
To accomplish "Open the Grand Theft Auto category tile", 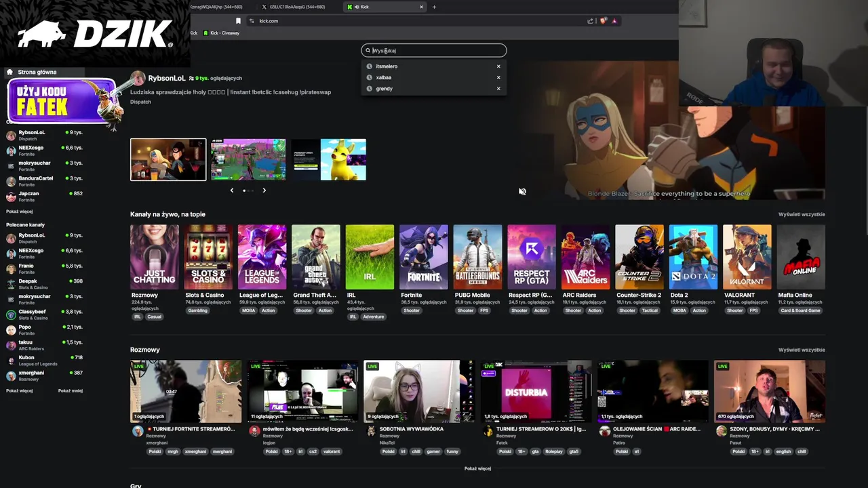I will click(316, 258).
